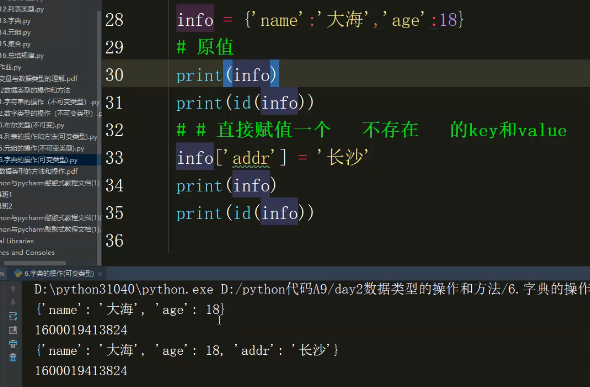Screen dimensions: 590x387
Task: Click gutter line number 36
Action: [x=114, y=240]
